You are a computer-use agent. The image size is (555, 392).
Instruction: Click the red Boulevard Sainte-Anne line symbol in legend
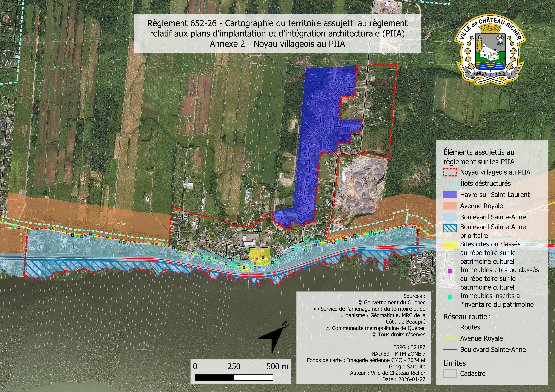pyautogui.click(x=450, y=350)
